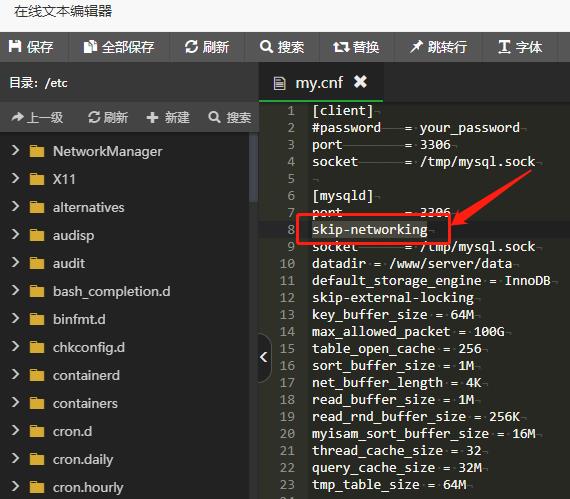The width and height of the screenshot is (570, 499).
Task: Click the Replace (替换) label
Action: tap(366, 47)
